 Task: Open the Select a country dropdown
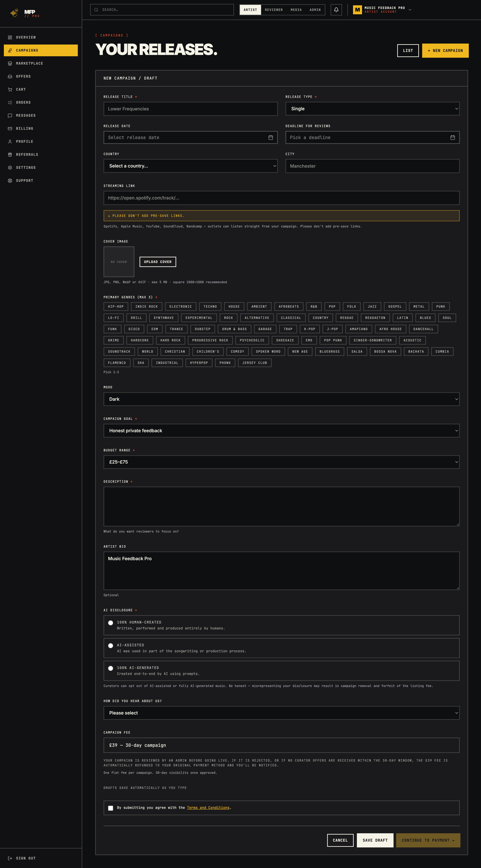pyautogui.click(x=191, y=166)
